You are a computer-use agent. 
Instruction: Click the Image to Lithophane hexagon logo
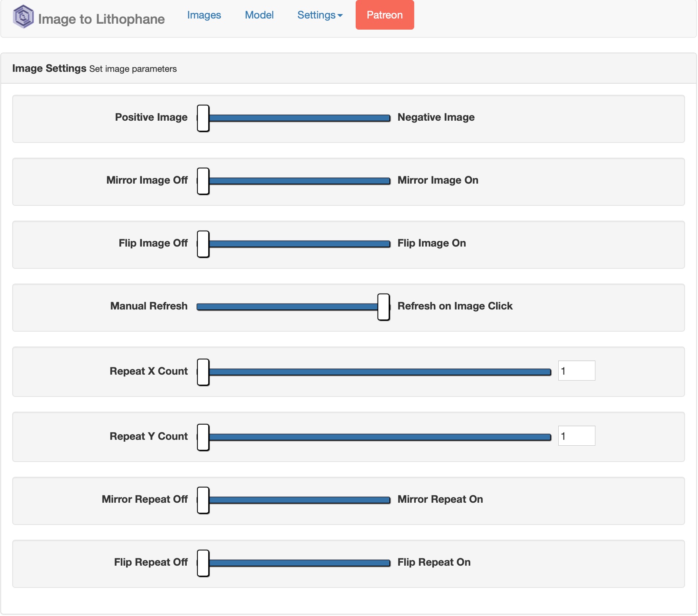[x=23, y=17]
